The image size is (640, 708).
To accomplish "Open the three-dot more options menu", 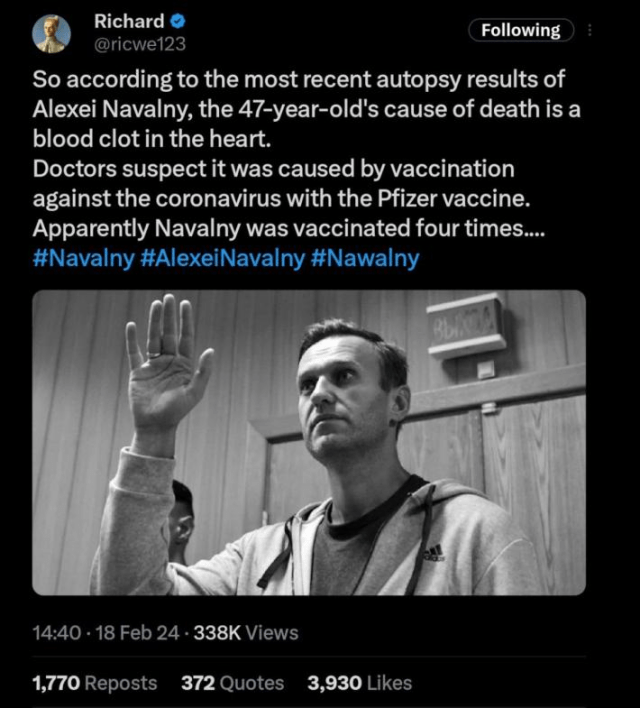I will (x=589, y=30).
